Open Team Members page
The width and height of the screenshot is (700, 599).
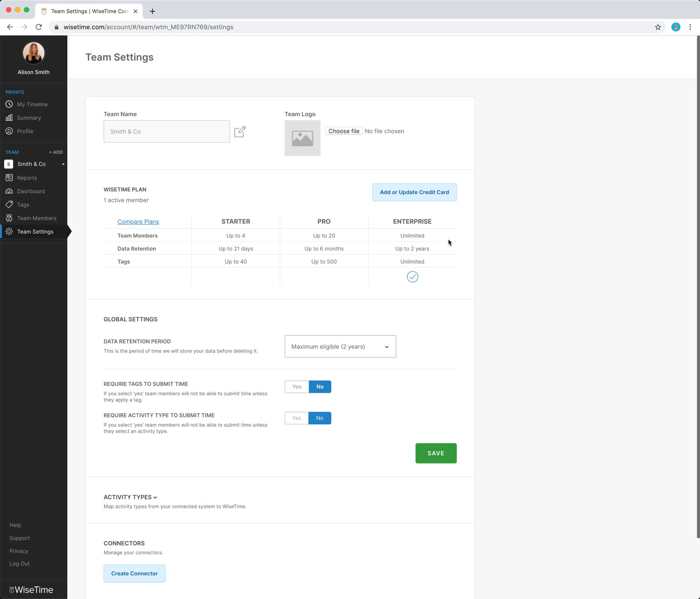click(37, 218)
